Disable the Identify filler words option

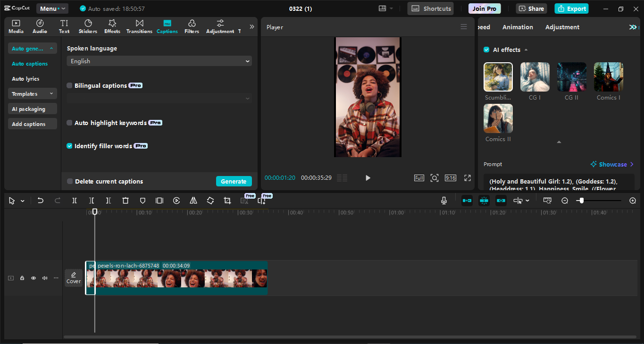[x=69, y=146]
